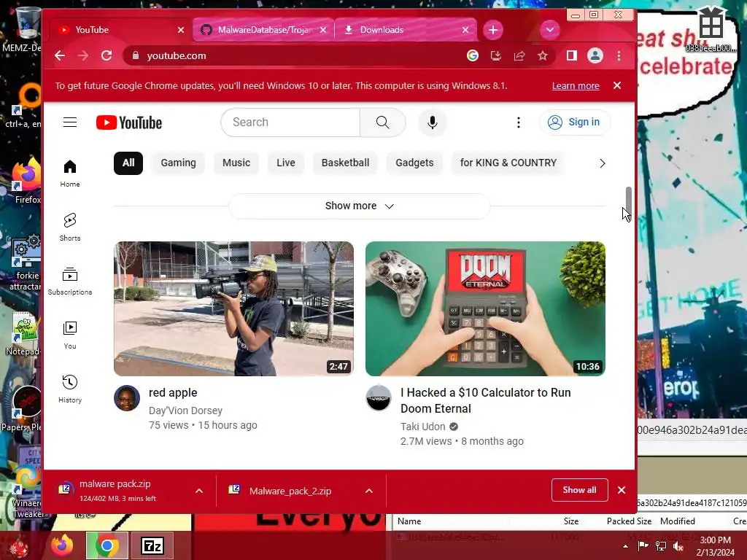The image size is (747, 560).
Task: Click the browser forward arrow
Action: (83, 55)
